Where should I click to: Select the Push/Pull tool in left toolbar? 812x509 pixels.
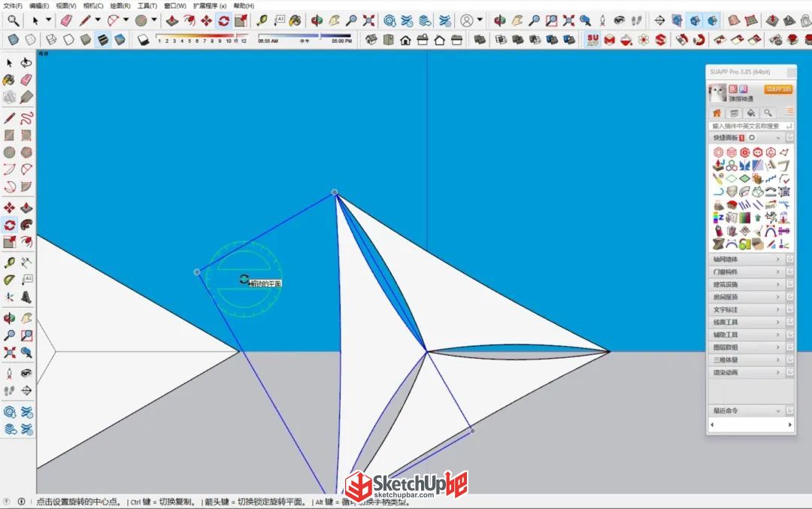tap(26, 208)
